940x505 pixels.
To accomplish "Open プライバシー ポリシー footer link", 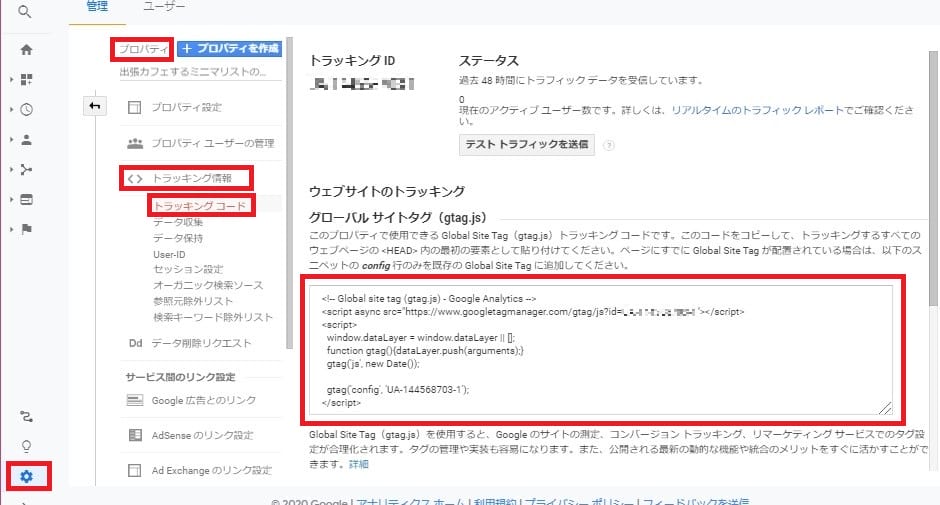I will click(578, 501).
